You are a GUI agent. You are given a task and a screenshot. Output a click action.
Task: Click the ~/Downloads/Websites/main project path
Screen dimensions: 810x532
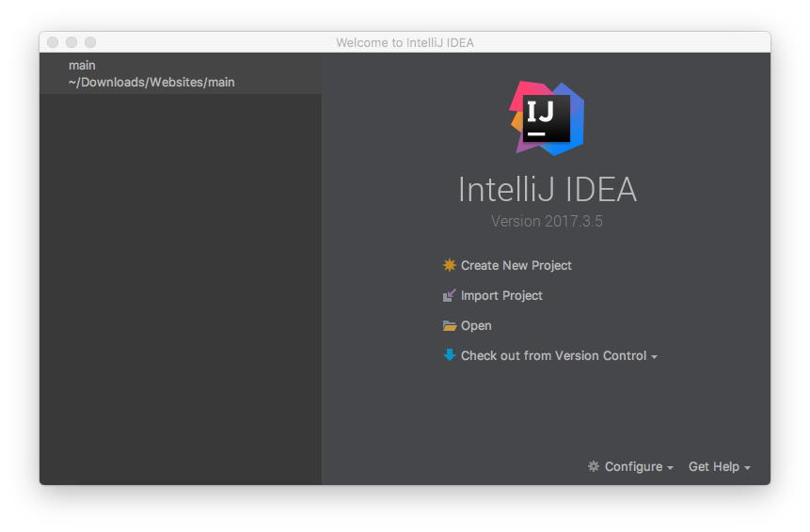click(x=151, y=83)
